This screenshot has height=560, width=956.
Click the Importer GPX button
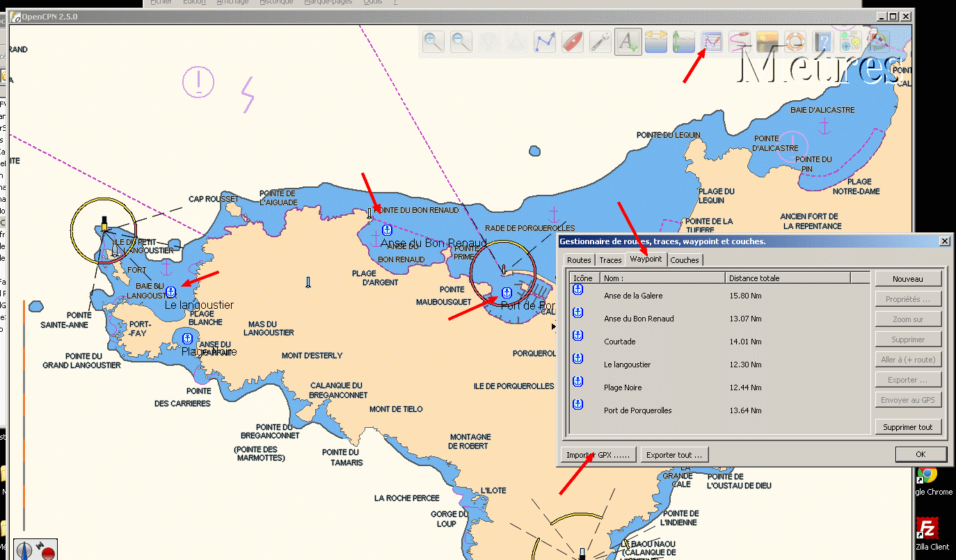(x=598, y=455)
